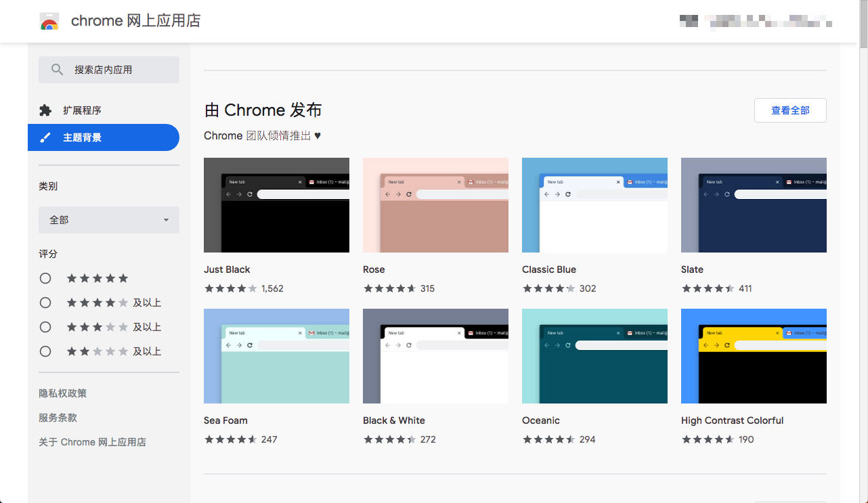Click the Rose title text
The width and height of the screenshot is (868, 503).
(x=374, y=269)
